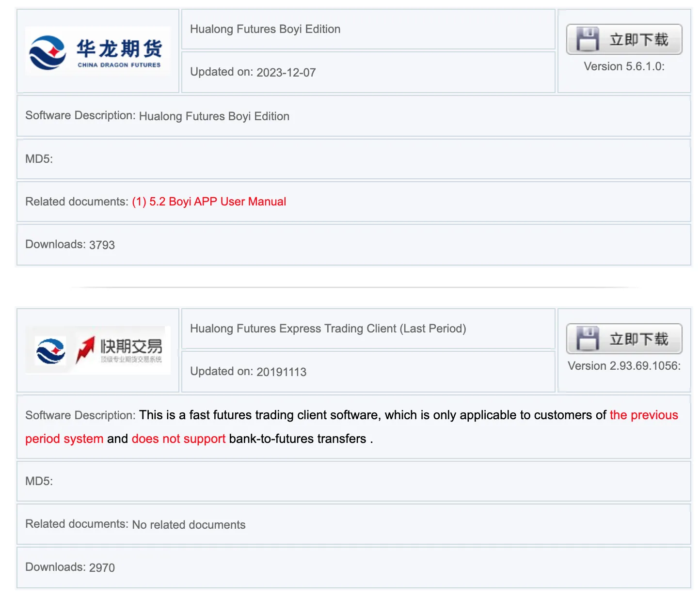Image resolution: width=700 pixels, height=598 pixels.
Task: Click the Express Trading logo image
Action: 98,350
